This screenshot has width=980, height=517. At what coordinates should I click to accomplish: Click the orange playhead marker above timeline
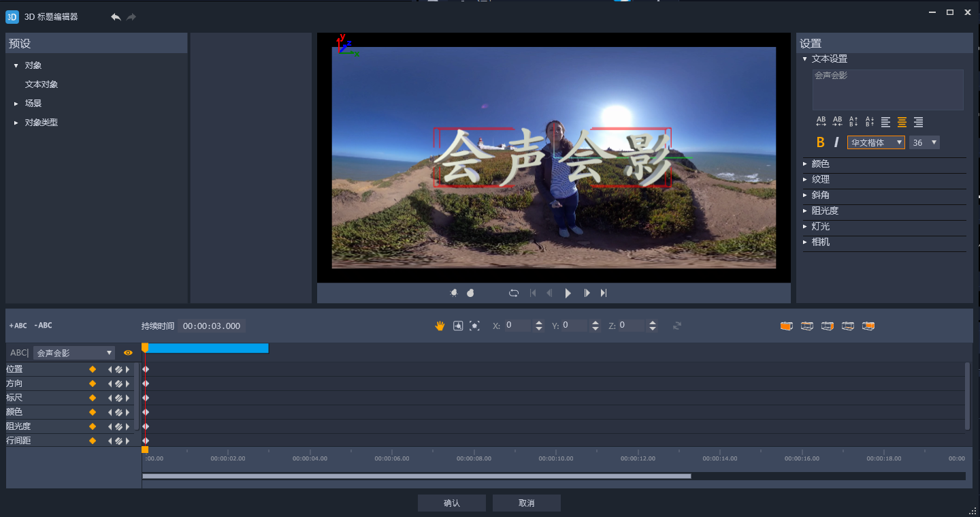[145, 347]
